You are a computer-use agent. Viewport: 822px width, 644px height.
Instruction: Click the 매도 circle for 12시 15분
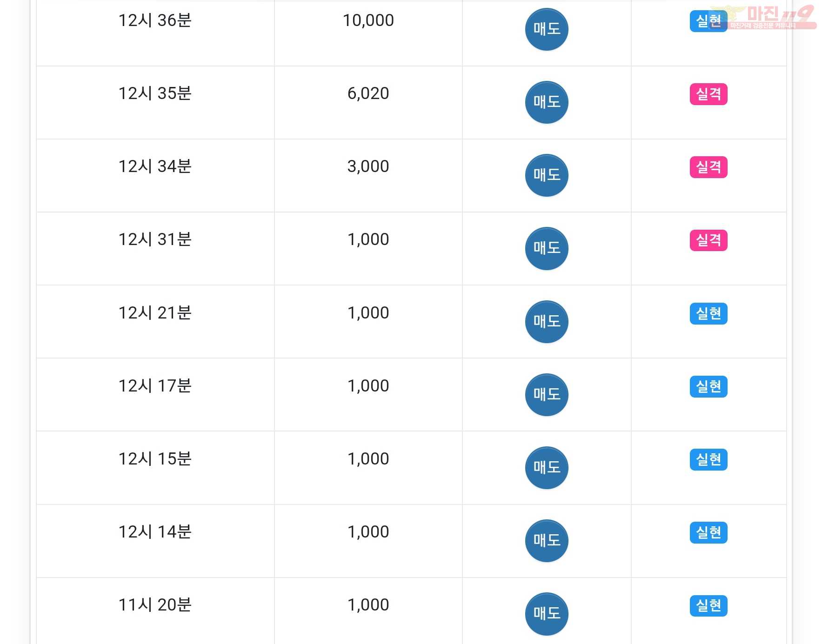click(x=547, y=468)
